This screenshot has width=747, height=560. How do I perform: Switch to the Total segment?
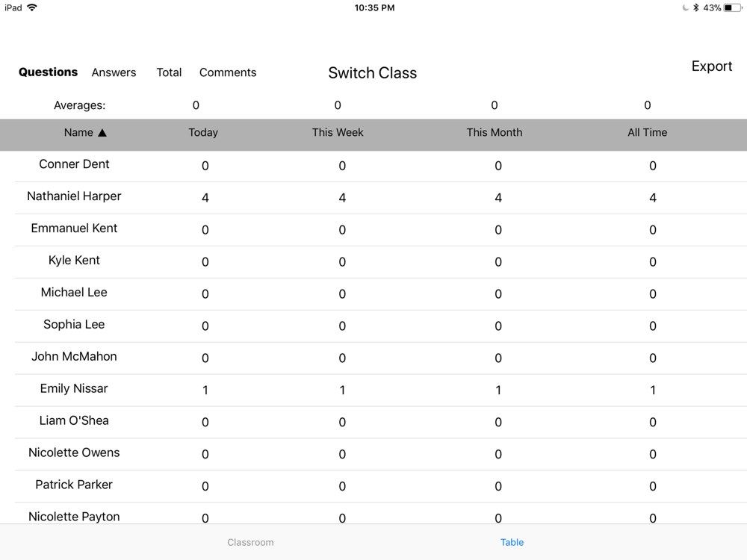tap(169, 72)
